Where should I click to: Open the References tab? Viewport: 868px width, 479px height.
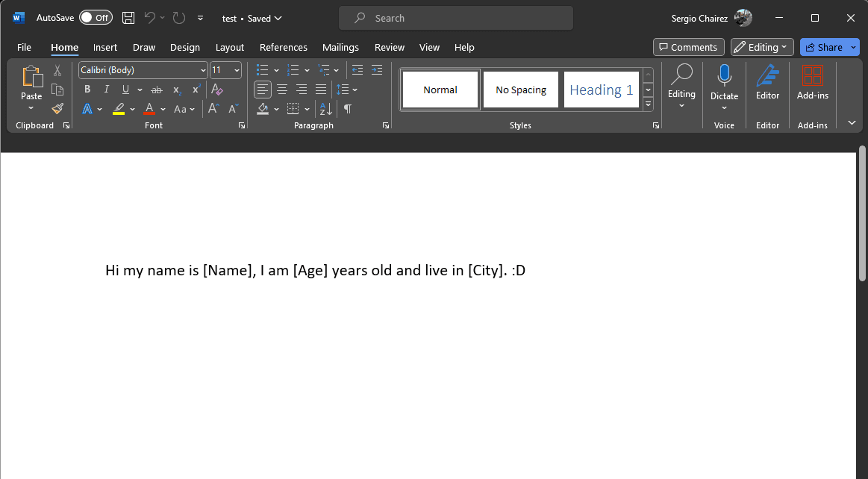point(283,47)
